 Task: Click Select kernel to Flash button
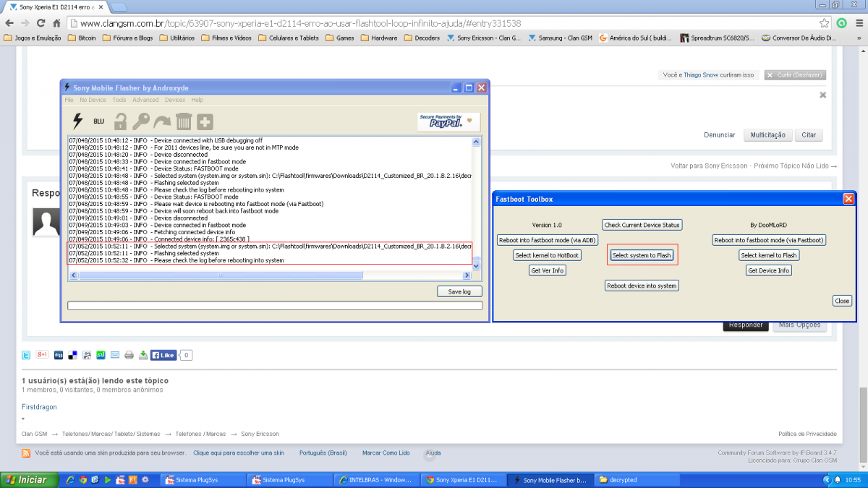769,255
